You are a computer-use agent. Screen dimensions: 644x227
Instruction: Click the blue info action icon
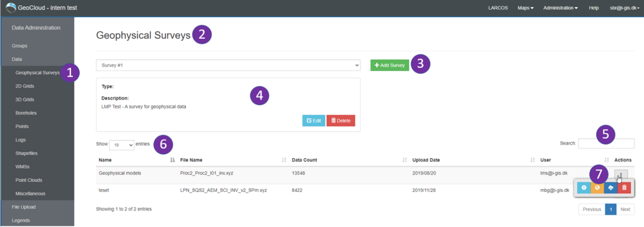[x=583, y=188]
